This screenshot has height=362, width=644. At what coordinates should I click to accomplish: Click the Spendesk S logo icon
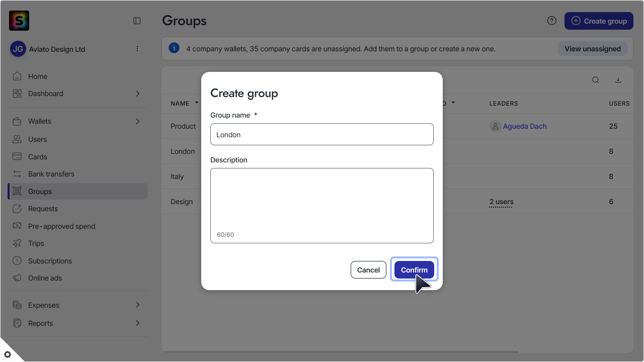(x=19, y=21)
